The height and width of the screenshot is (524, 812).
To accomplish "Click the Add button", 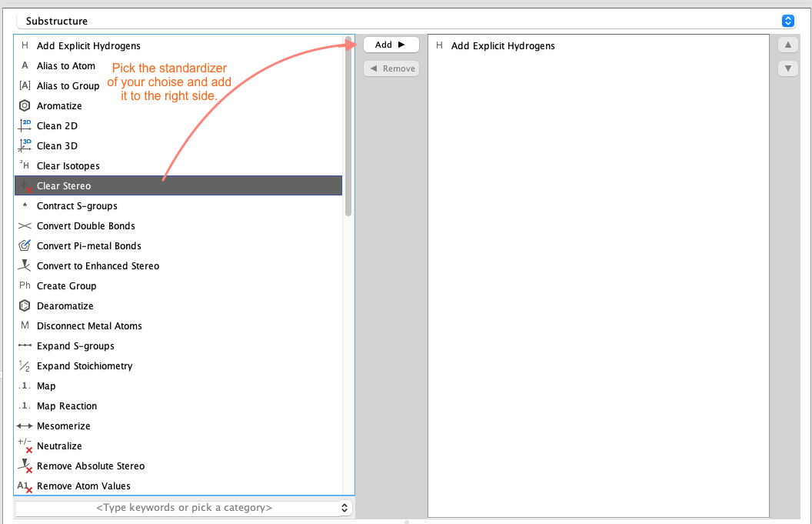I will point(391,44).
